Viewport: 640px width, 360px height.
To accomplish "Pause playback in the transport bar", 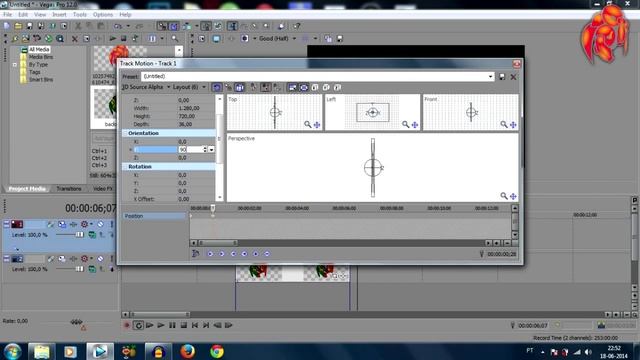I will (x=172, y=325).
